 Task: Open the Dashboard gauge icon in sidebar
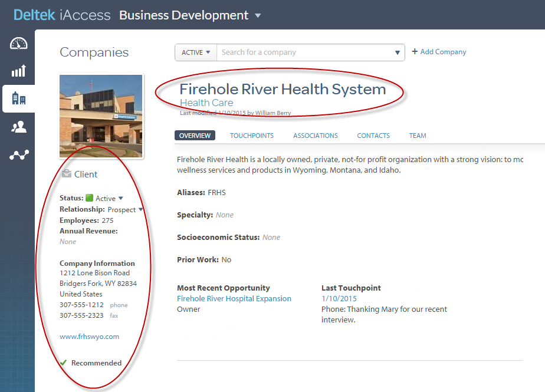click(19, 44)
